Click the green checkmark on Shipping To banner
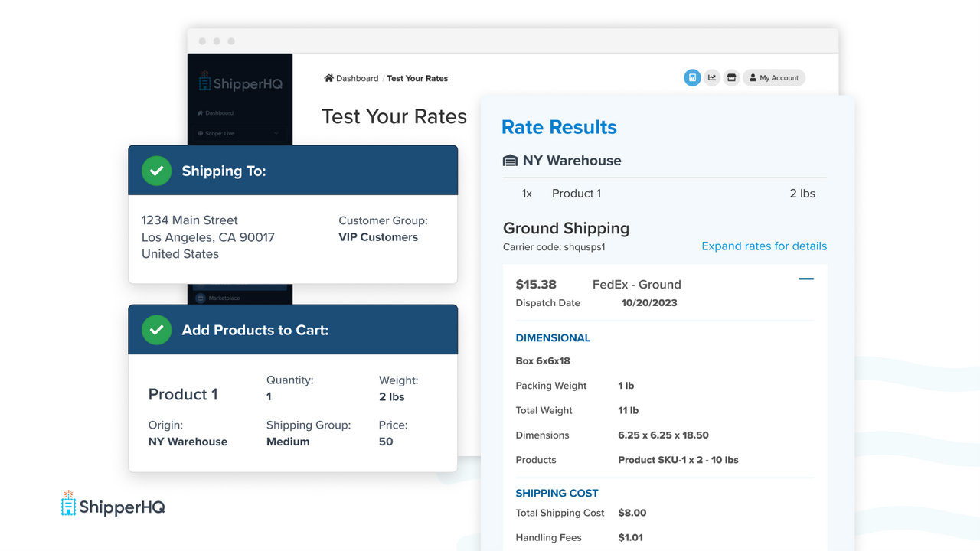980x551 pixels. (156, 171)
